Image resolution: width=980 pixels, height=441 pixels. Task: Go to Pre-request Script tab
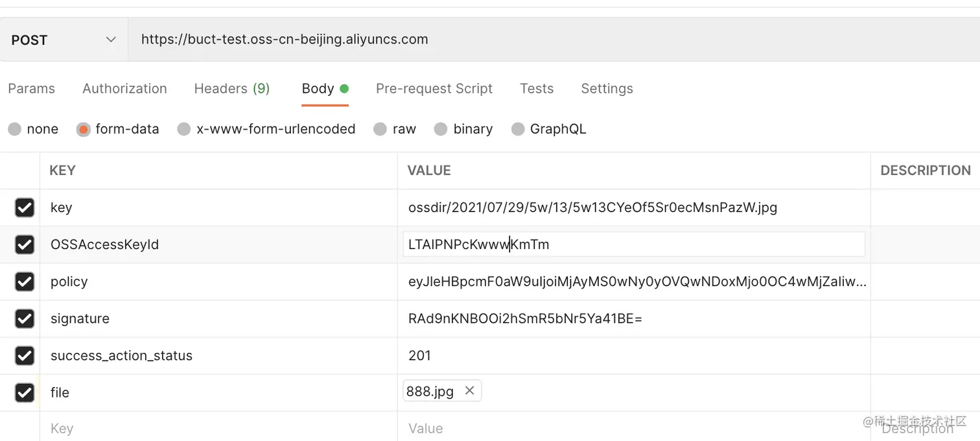[434, 89]
